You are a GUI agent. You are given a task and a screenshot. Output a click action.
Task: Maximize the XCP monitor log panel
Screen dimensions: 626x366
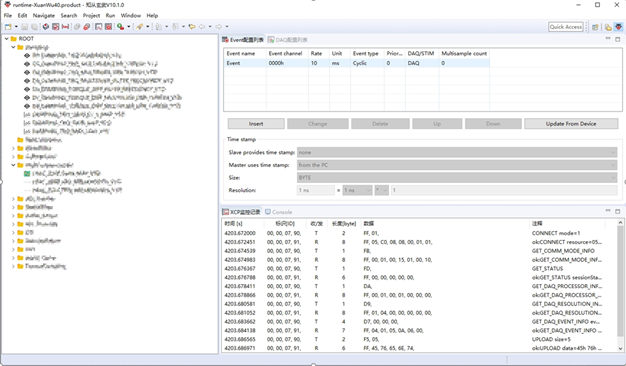(x=618, y=211)
